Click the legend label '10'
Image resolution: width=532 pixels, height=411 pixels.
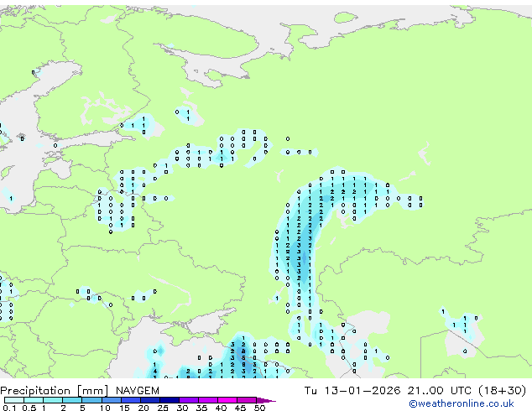pos(105,408)
